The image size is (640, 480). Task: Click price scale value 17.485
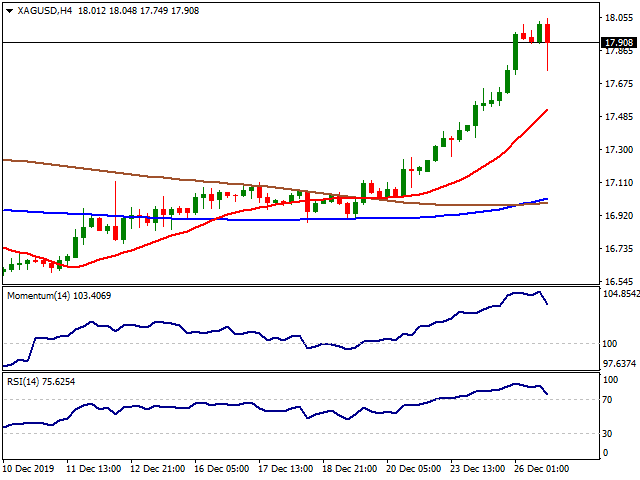coord(619,117)
